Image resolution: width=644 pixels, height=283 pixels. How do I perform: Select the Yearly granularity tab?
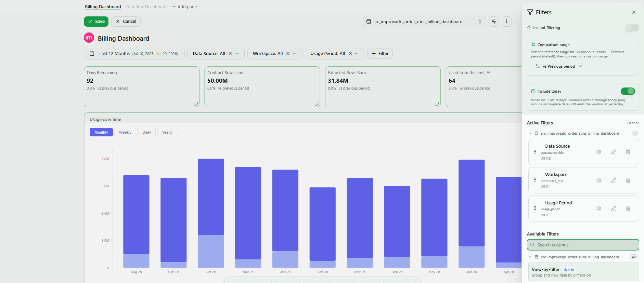167,132
